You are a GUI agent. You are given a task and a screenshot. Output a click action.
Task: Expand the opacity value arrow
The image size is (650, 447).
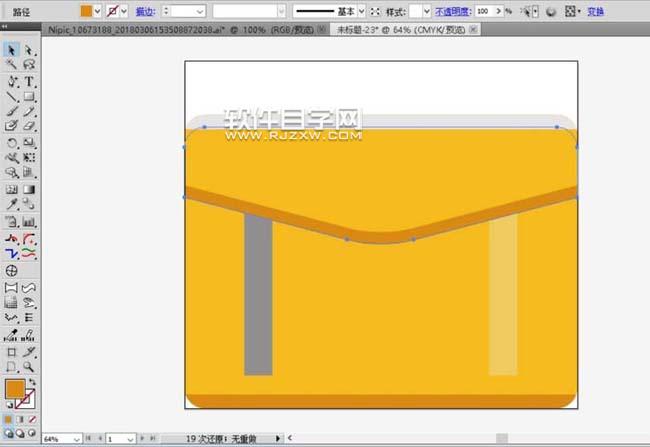499,11
